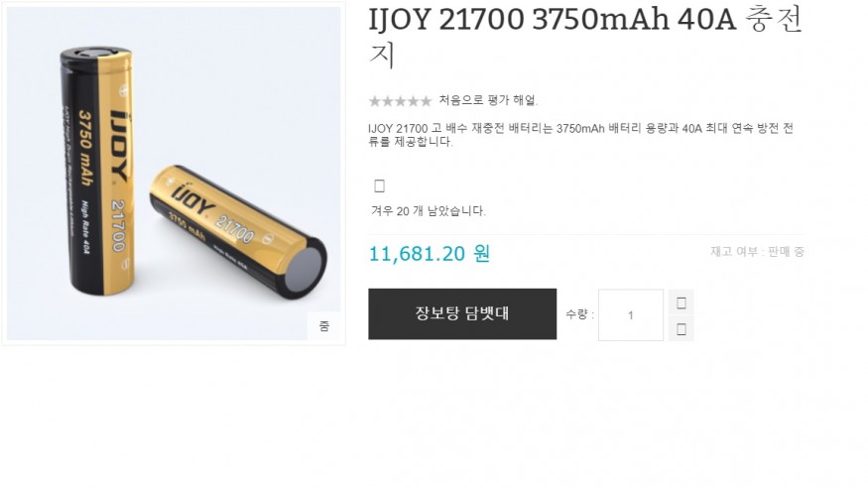Click the lying gold battery in photo
868x488 pixels.
[238, 231]
